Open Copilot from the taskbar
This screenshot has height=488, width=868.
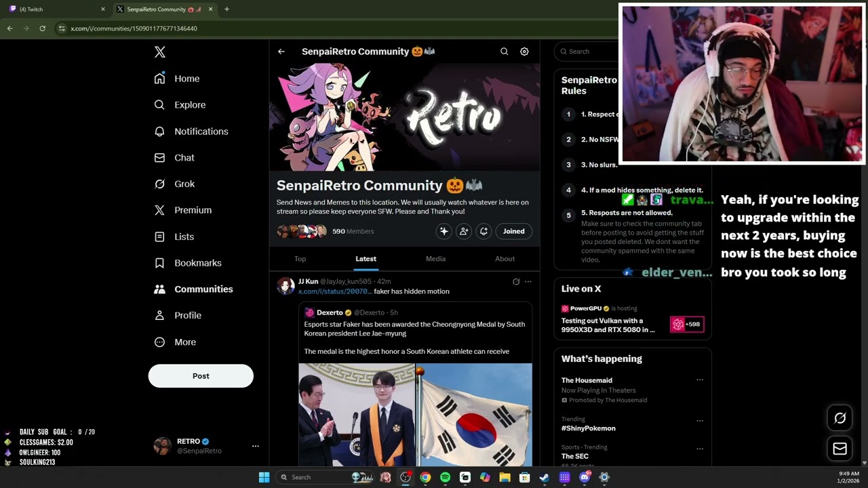485,477
